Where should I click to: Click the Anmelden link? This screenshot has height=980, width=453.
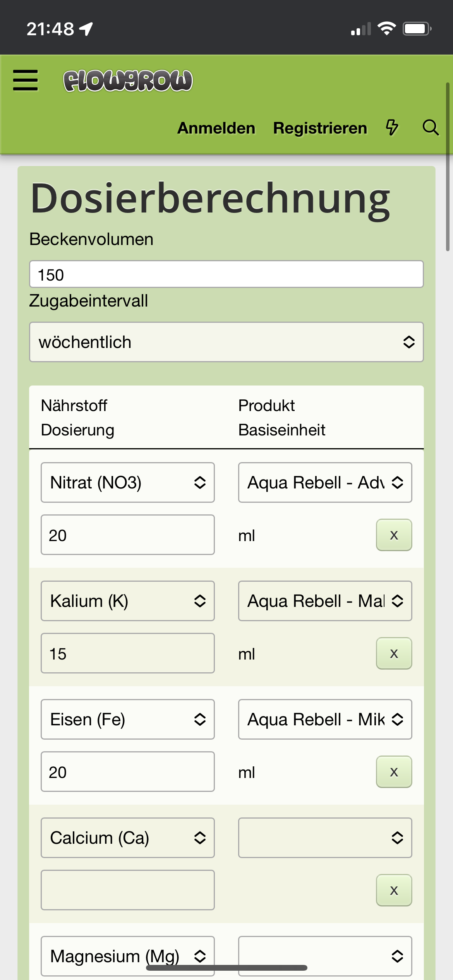coord(216,128)
